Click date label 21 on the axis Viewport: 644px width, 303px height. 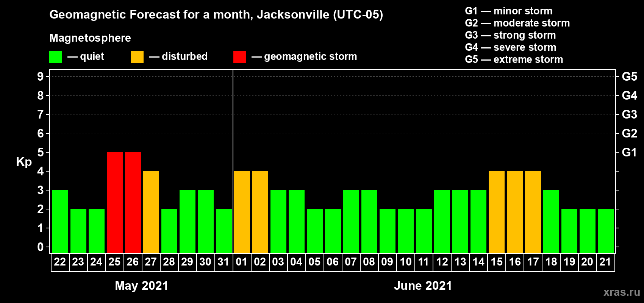coord(605,262)
